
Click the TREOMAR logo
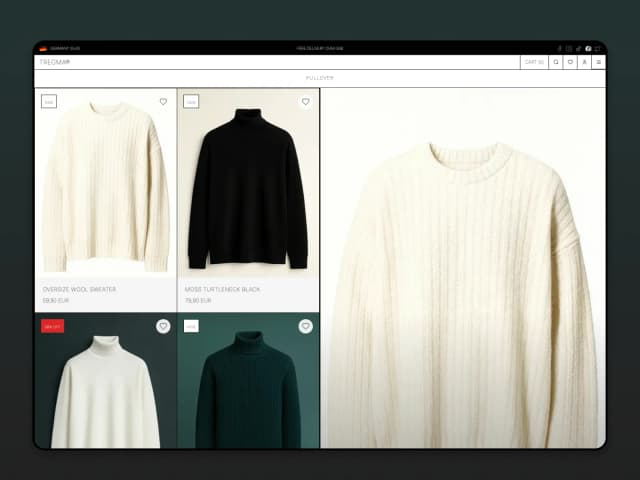click(56, 62)
